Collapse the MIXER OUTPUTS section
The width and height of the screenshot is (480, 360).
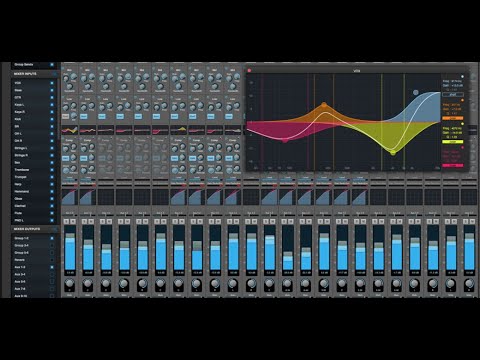(55, 229)
